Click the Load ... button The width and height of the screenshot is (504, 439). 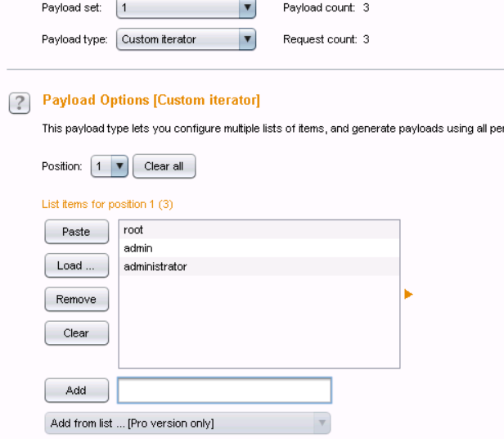coord(76,265)
